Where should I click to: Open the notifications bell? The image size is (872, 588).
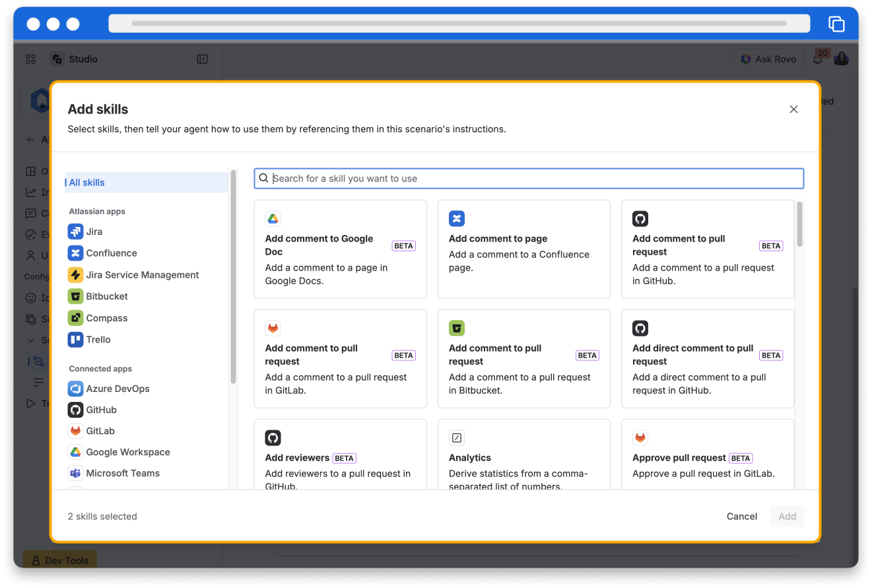point(818,59)
